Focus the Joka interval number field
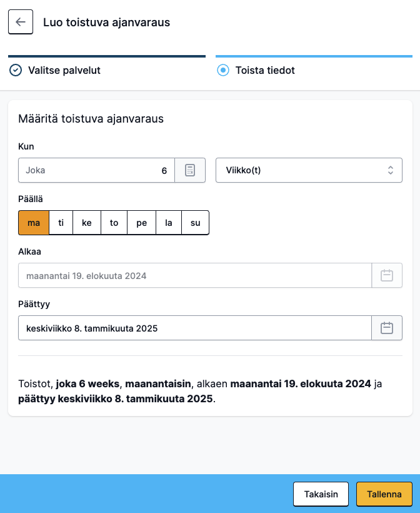Viewport: 420px width, 513px height. [x=96, y=170]
